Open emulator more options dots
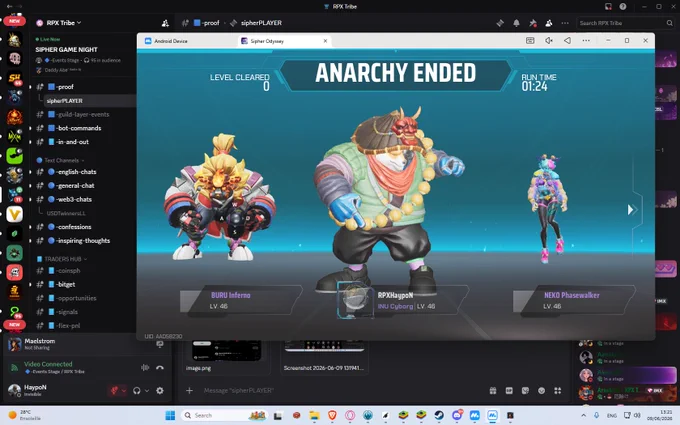The height and width of the screenshot is (425, 680). pos(586,40)
